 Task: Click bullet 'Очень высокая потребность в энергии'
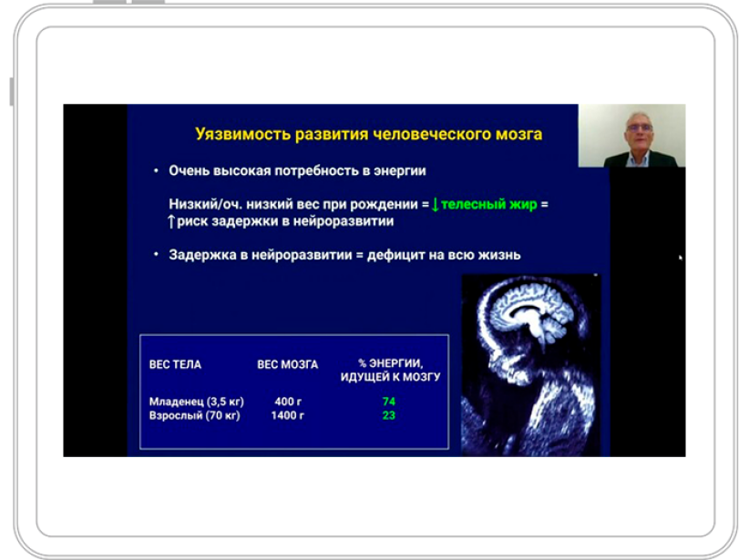[x=297, y=171]
